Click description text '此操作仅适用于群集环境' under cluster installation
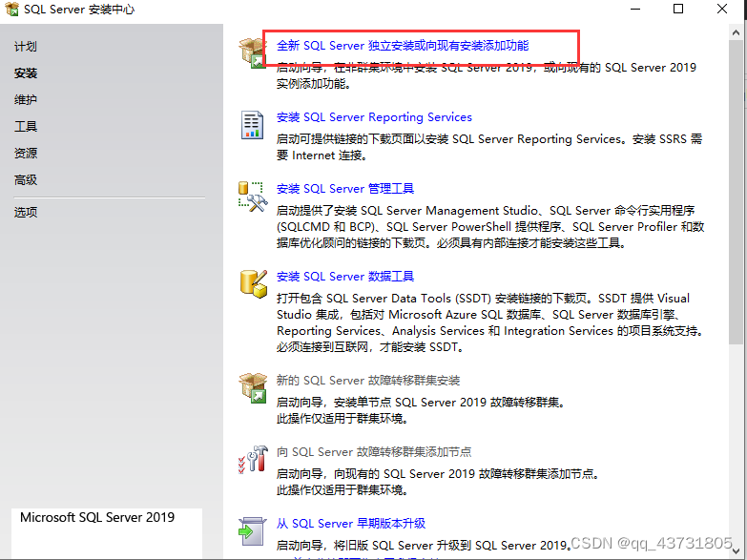This screenshot has height=560, width=747. point(342,419)
